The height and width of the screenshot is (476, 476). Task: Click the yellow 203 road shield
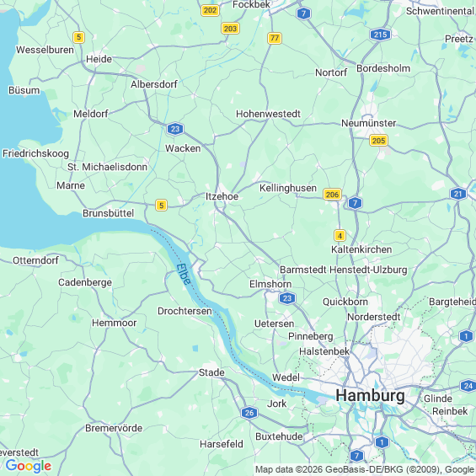pyautogui.click(x=230, y=29)
